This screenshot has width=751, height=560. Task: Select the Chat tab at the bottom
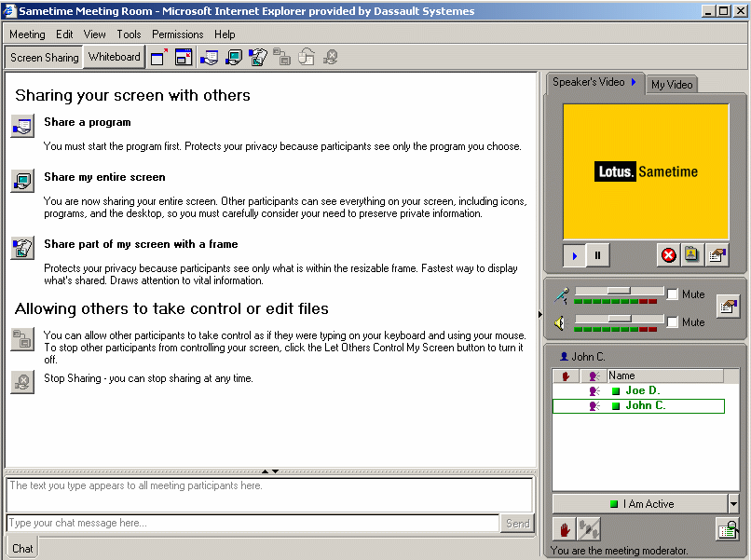[x=22, y=549]
